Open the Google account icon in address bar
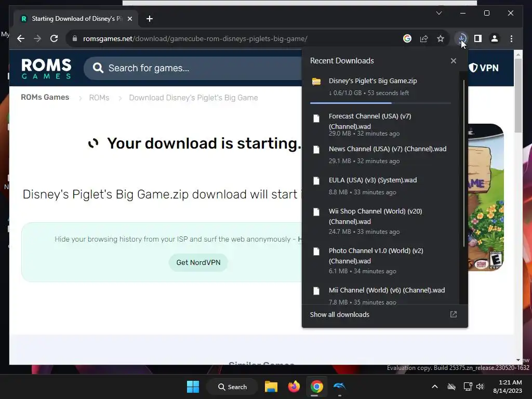Image resolution: width=532 pixels, height=399 pixels. pos(407,38)
